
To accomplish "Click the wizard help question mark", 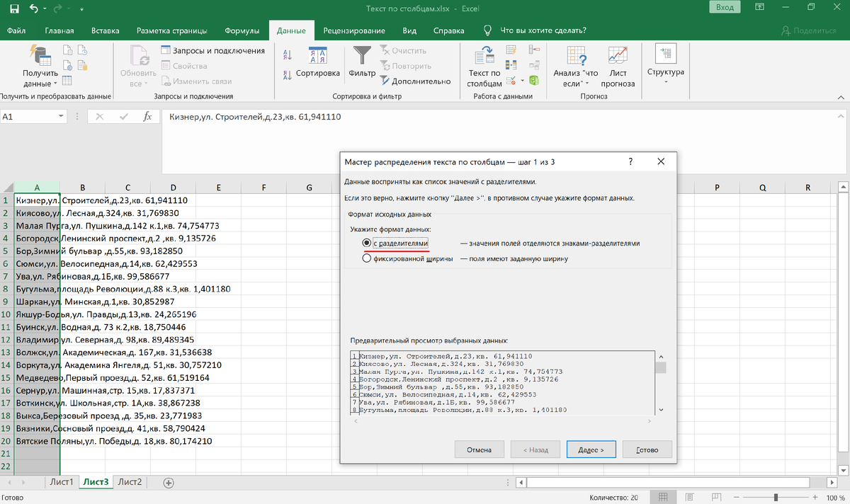I will (x=630, y=161).
